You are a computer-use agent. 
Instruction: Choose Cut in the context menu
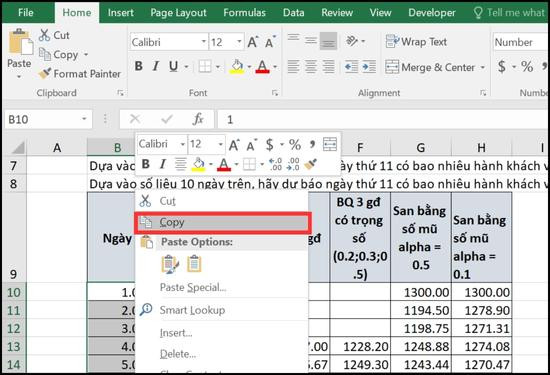[222, 201]
